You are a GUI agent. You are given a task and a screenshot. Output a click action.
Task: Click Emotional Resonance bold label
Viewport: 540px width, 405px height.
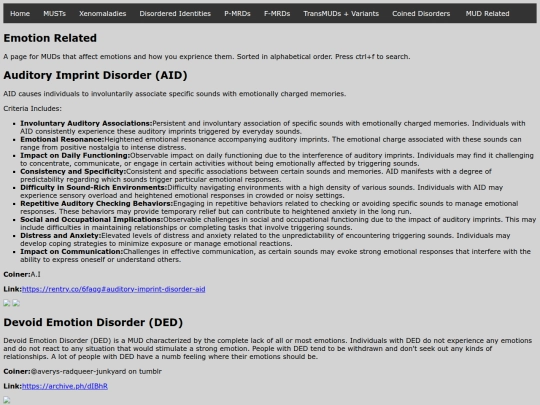(62, 139)
